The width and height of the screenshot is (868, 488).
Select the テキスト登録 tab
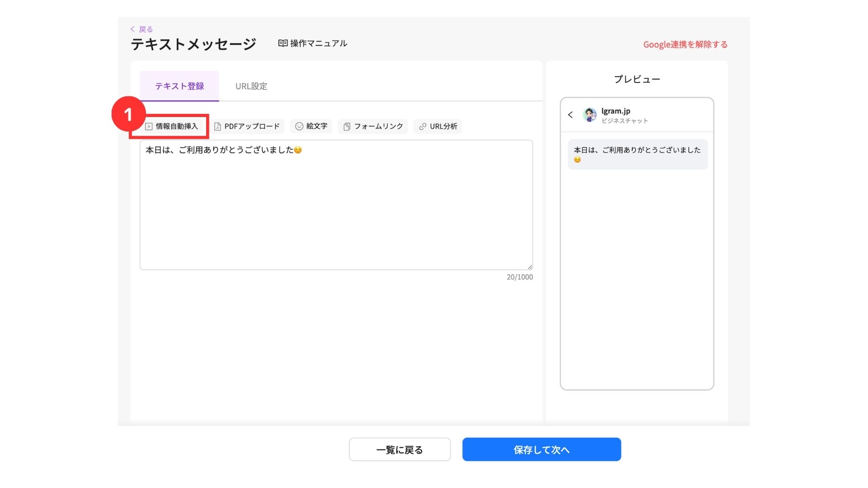point(179,86)
